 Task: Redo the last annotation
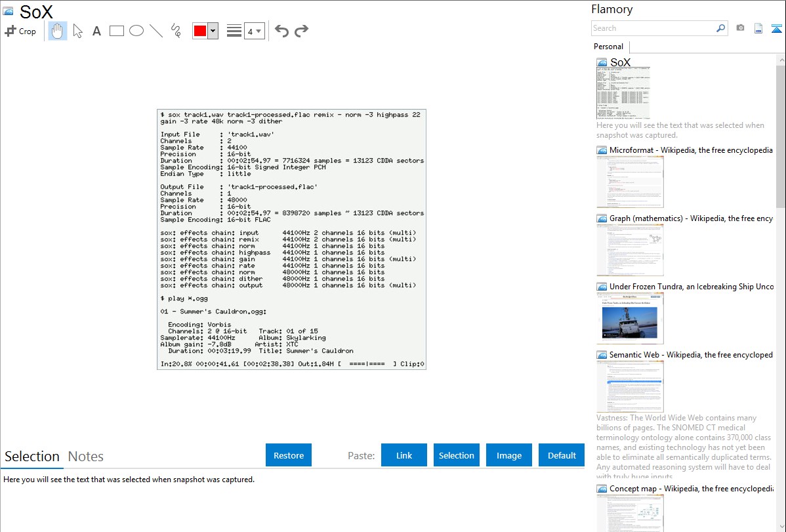(301, 31)
